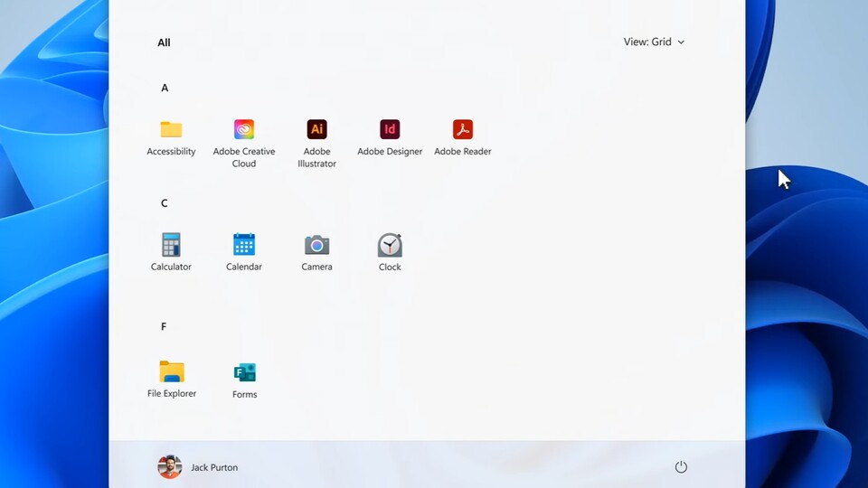Open Adobe Illustrator app

click(x=316, y=130)
